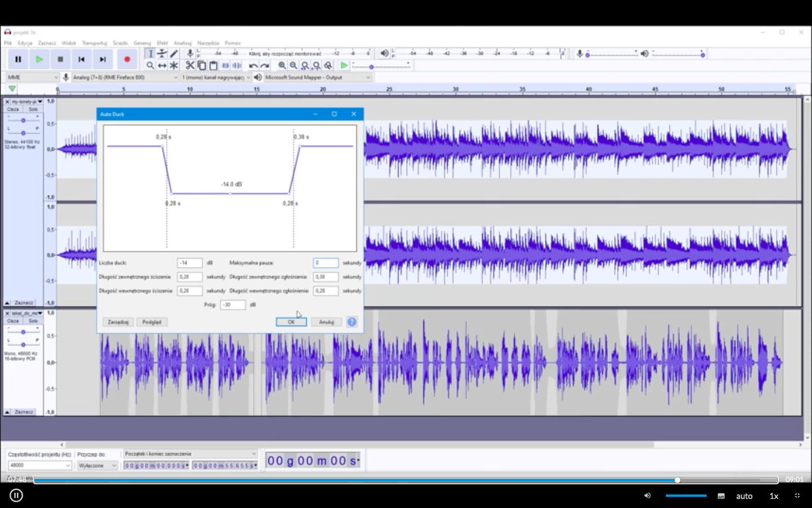Click Anuluj in Auto Duck dialog

coord(326,322)
